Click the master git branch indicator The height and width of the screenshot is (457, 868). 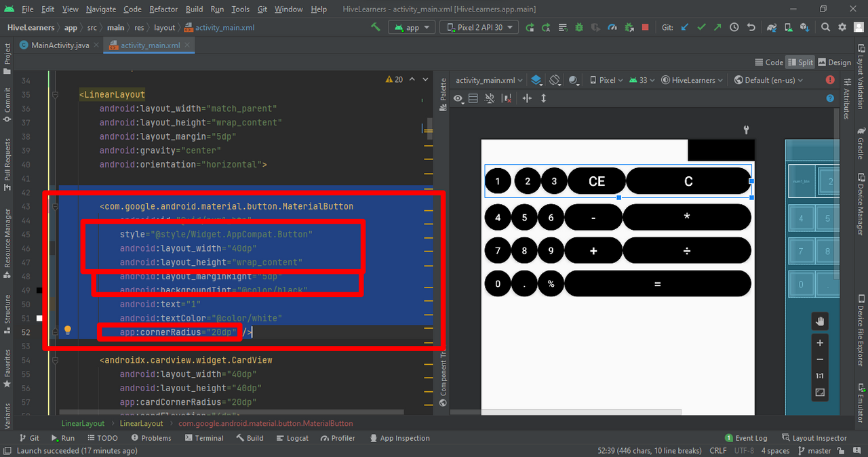click(814, 451)
